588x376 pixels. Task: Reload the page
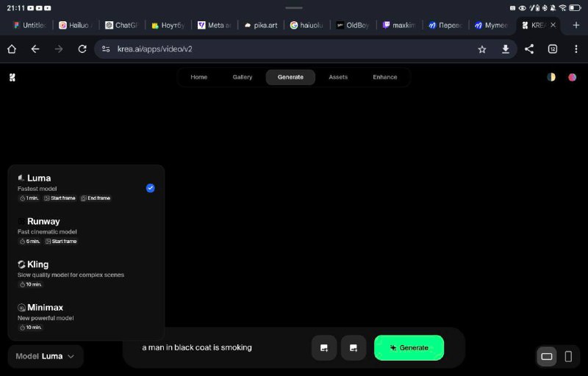coord(82,49)
